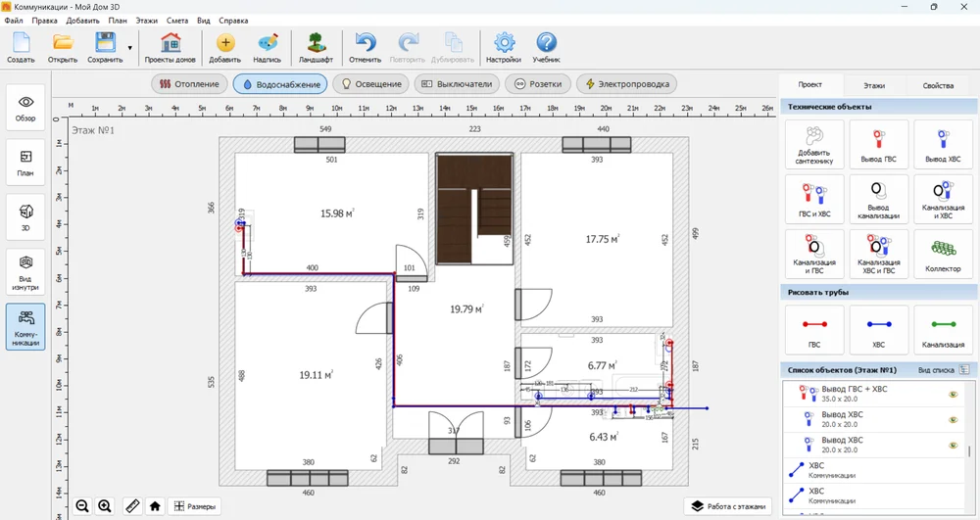Click the 17.75 м² room label

[x=602, y=239]
